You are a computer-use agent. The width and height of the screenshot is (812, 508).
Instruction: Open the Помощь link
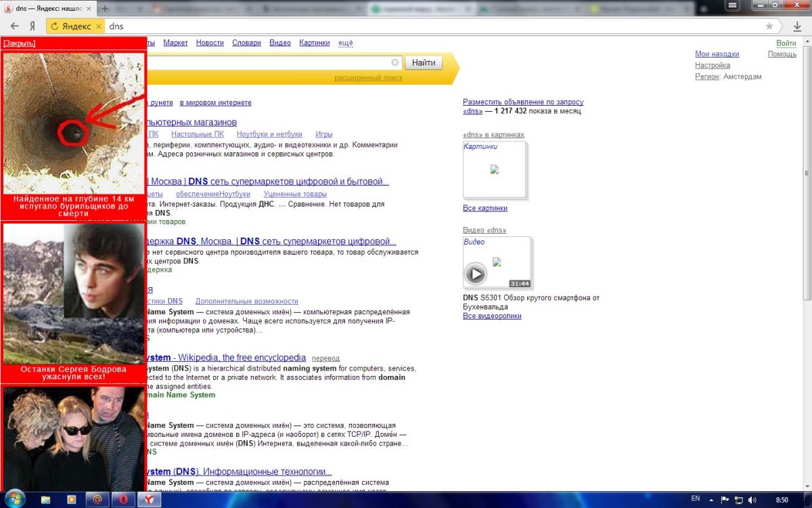point(782,54)
